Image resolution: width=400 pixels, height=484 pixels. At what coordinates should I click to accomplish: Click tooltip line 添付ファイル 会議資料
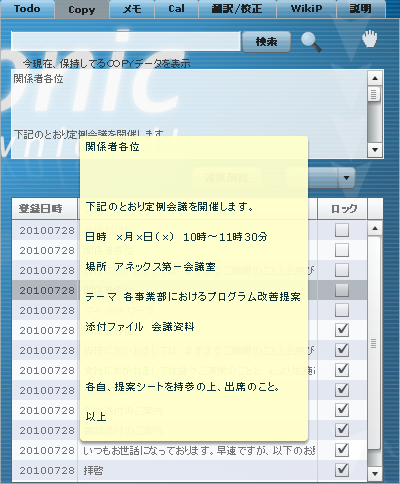click(140, 327)
